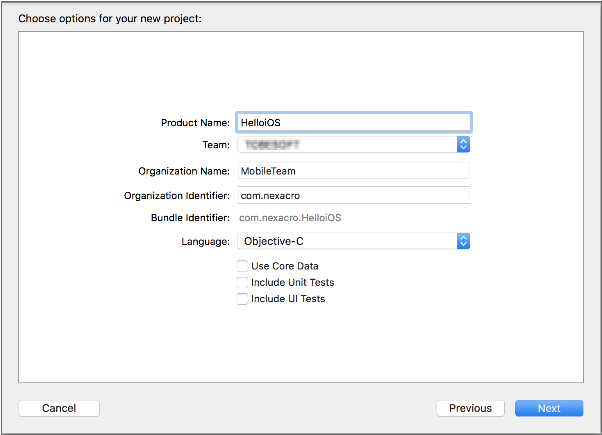
Task: Click the Product Name text field
Action: pos(353,122)
